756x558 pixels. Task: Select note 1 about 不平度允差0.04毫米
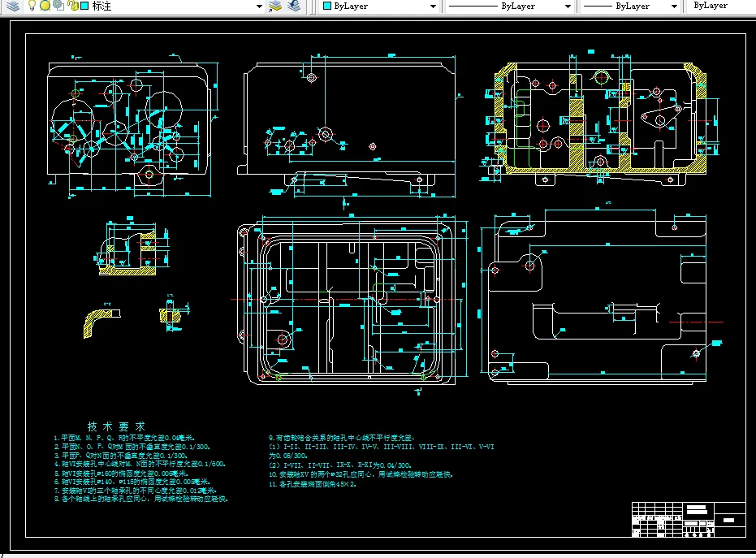click(124, 438)
